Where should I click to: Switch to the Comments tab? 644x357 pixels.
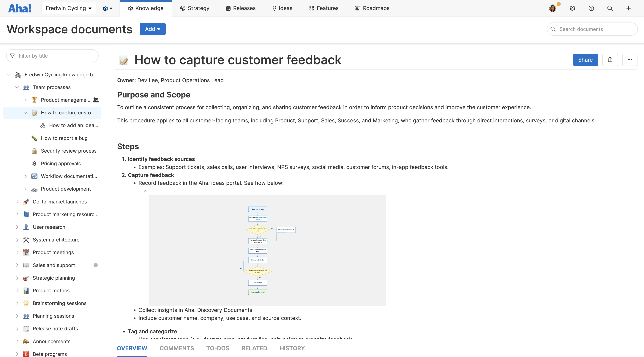pos(176,348)
